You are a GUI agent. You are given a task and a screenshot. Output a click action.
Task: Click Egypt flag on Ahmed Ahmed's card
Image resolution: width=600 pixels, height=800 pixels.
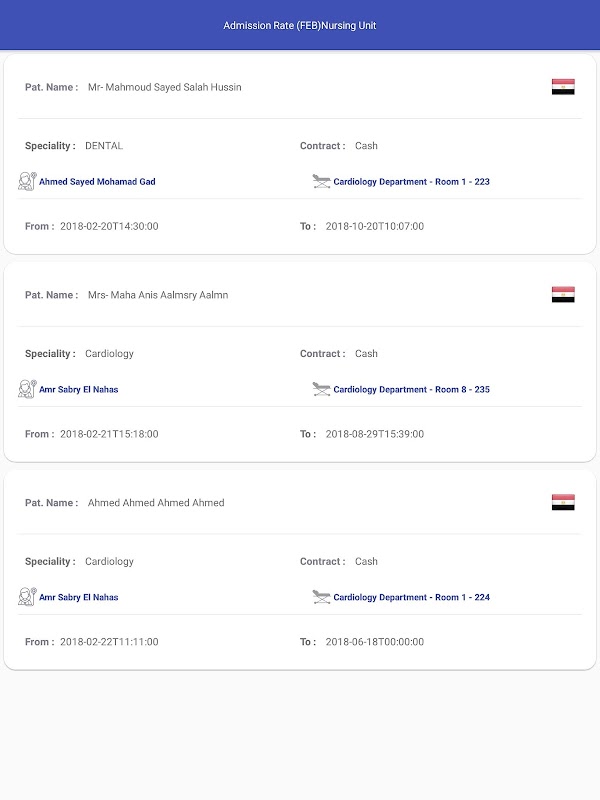(x=563, y=503)
